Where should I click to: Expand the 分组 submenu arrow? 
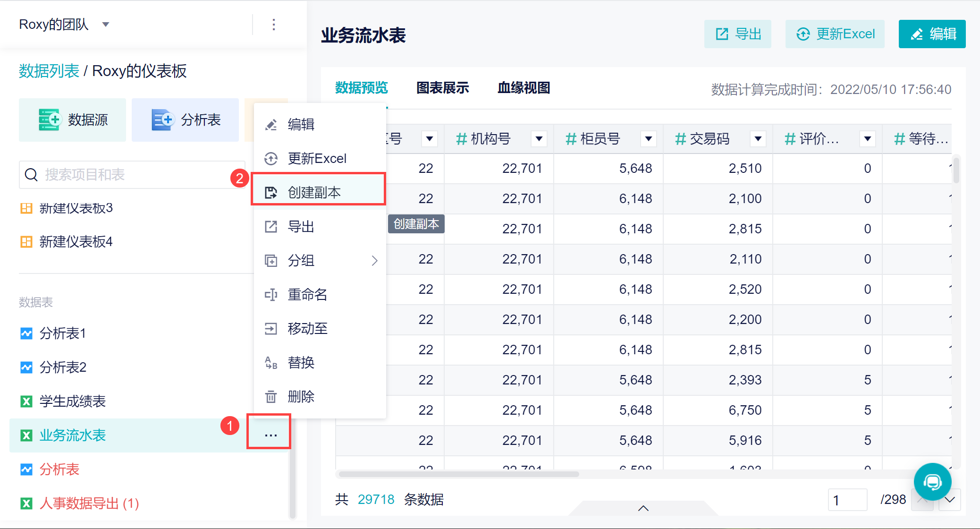[x=374, y=261]
